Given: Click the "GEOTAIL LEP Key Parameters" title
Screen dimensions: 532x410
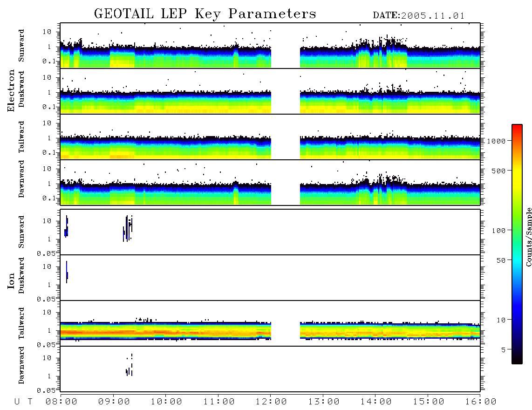Looking at the screenshot, I should point(205,14).
